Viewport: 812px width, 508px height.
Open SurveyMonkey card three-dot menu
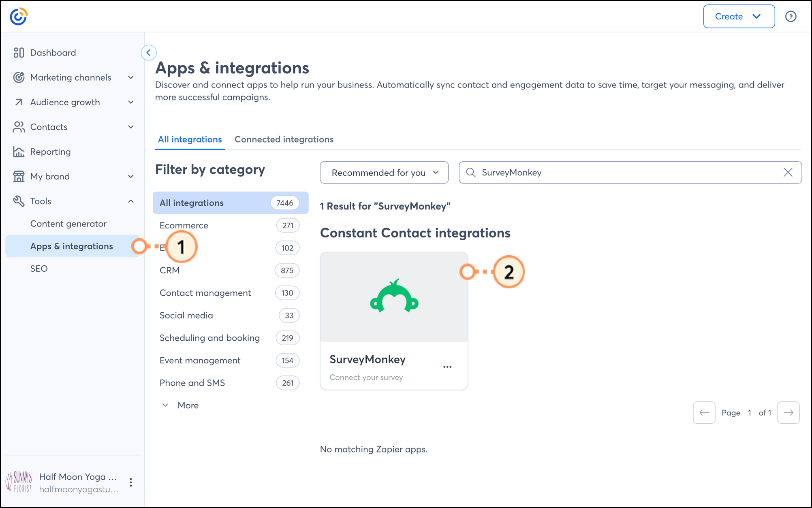point(447,367)
